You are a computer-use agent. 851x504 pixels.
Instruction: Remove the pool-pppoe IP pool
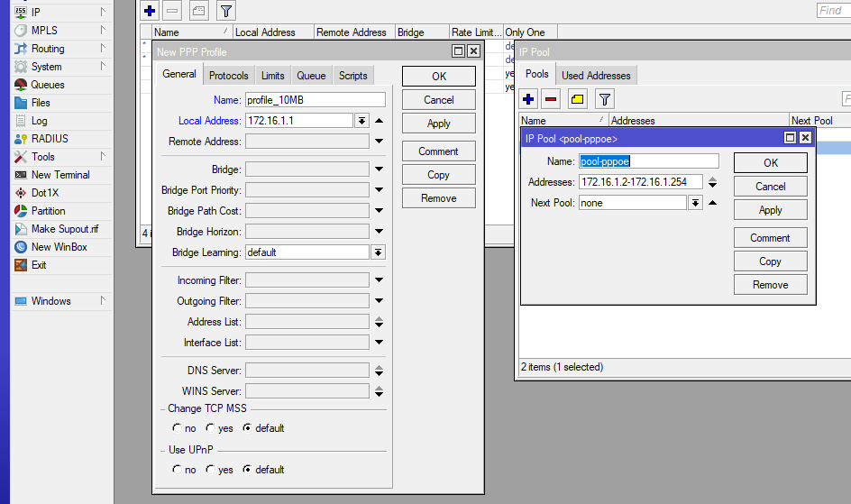pos(770,284)
